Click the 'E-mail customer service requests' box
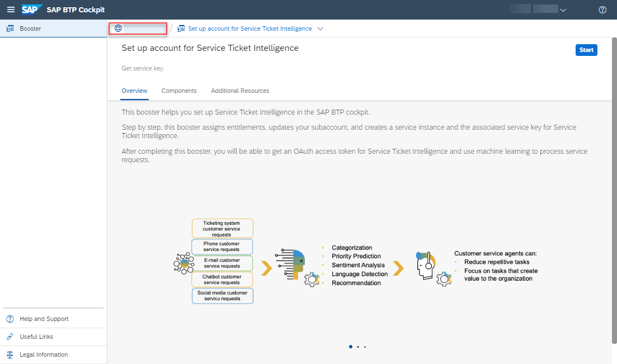This screenshot has width=617, height=364. [x=222, y=263]
